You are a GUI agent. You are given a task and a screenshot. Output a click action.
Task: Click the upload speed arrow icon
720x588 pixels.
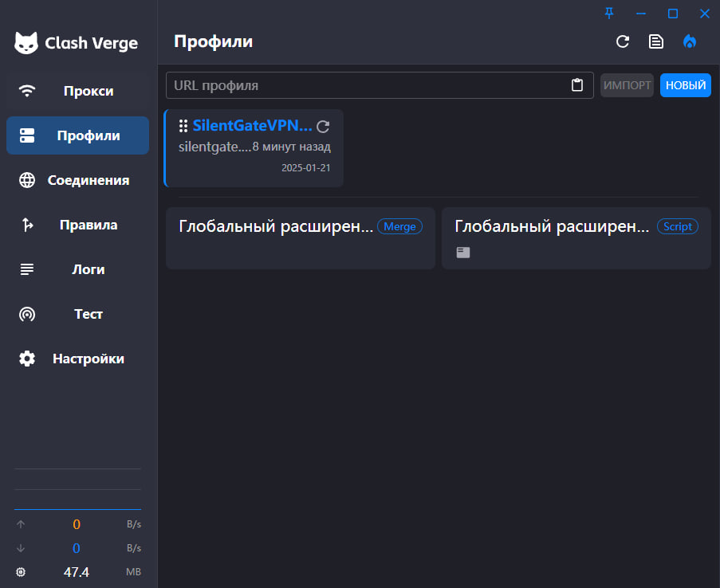pos(21,524)
